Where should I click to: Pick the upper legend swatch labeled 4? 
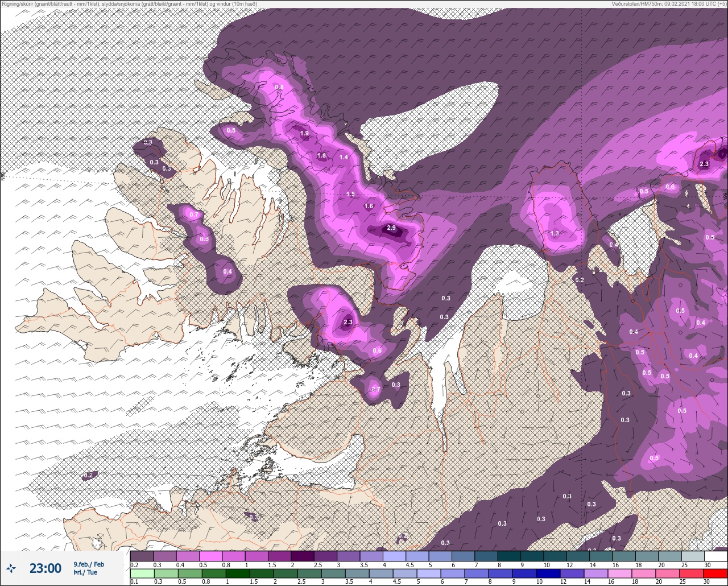395,556
